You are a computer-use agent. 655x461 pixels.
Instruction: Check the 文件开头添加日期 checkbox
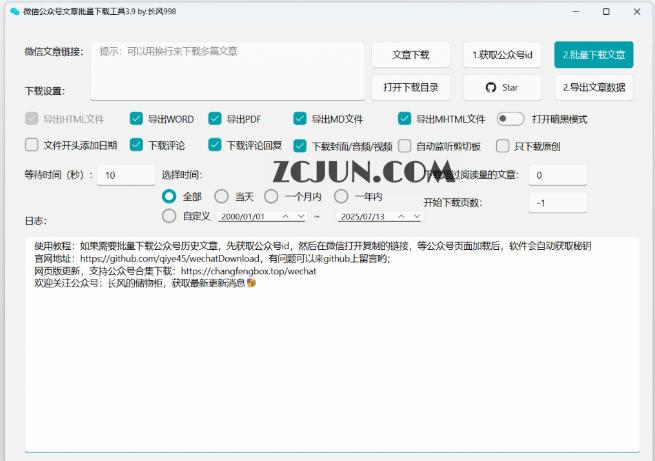32,145
